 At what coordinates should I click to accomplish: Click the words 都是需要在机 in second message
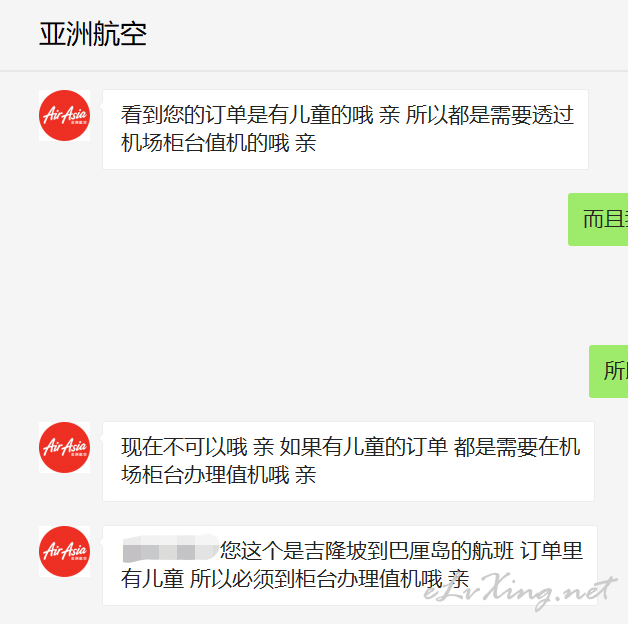coord(517,447)
